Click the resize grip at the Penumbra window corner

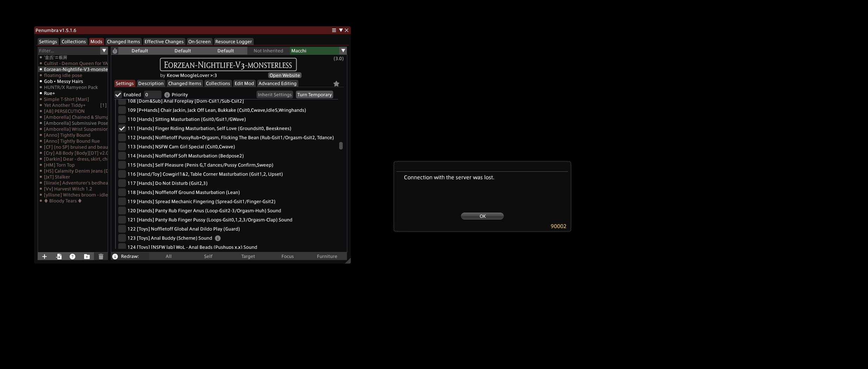pyautogui.click(x=348, y=261)
